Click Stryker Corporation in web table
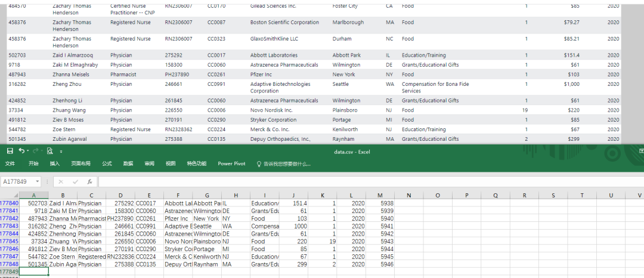Viewport: 644px width, 278px height. [x=273, y=120]
